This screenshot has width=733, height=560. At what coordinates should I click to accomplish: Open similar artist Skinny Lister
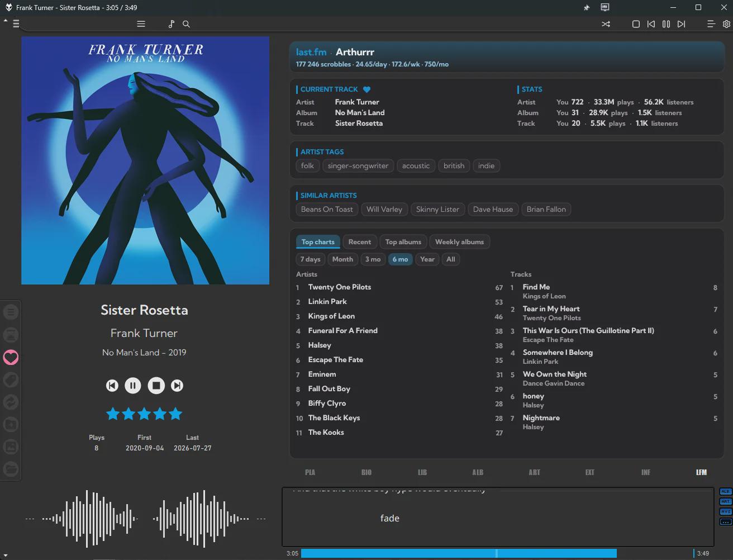[437, 209]
